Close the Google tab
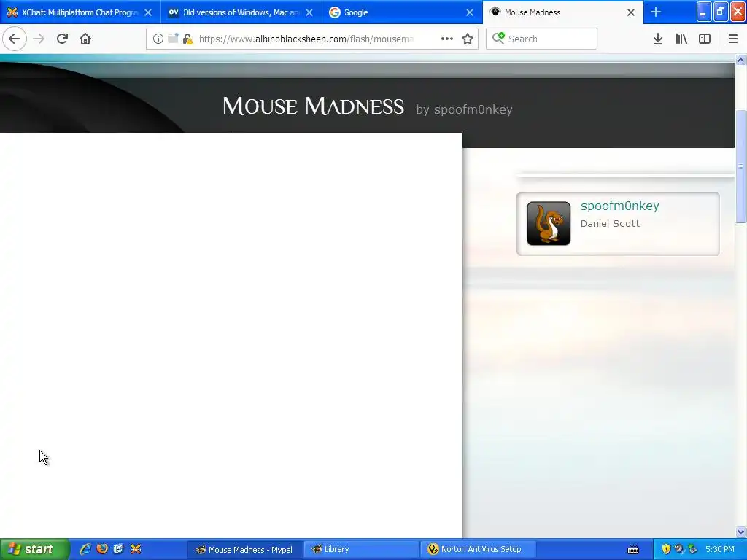 coord(470,12)
